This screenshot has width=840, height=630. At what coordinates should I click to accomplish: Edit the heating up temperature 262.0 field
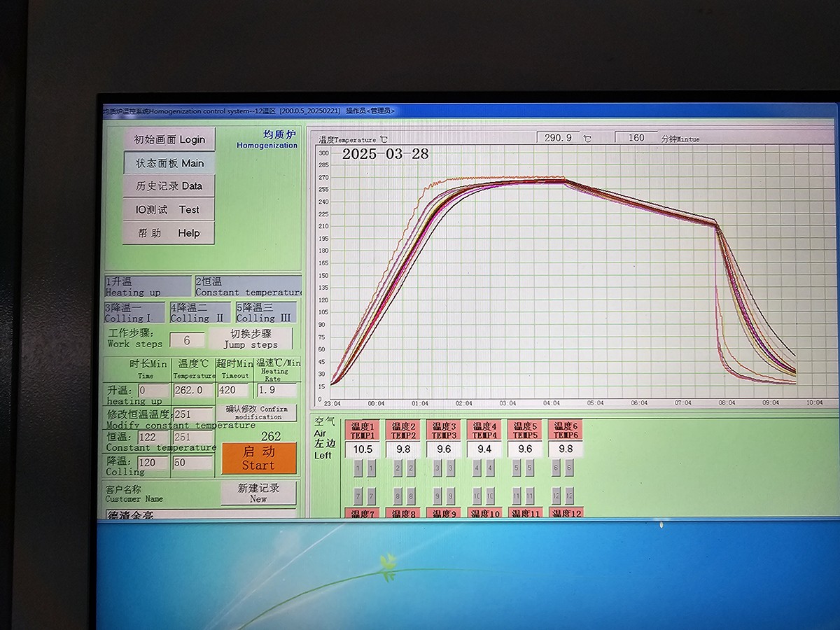(x=192, y=391)
